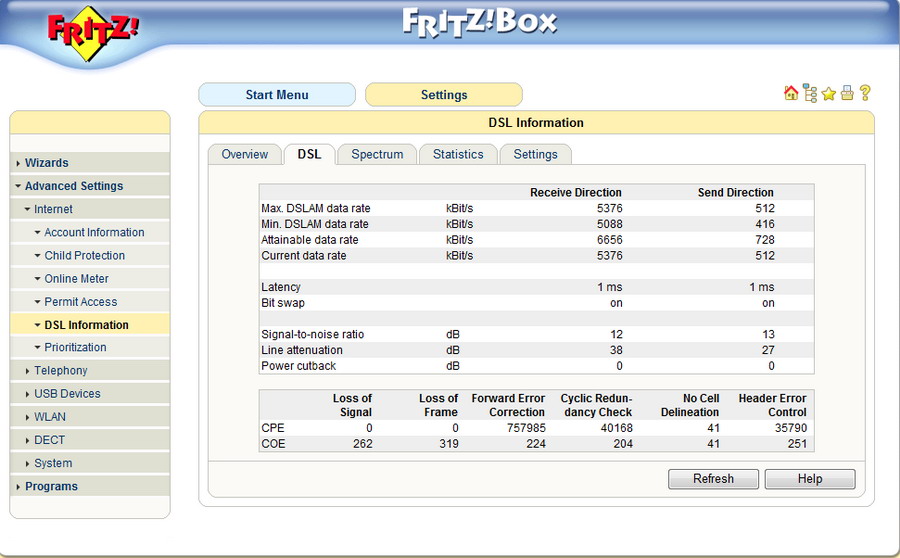
Task: Expand the WLAN section in sidebar
Action: click(51, 417)
